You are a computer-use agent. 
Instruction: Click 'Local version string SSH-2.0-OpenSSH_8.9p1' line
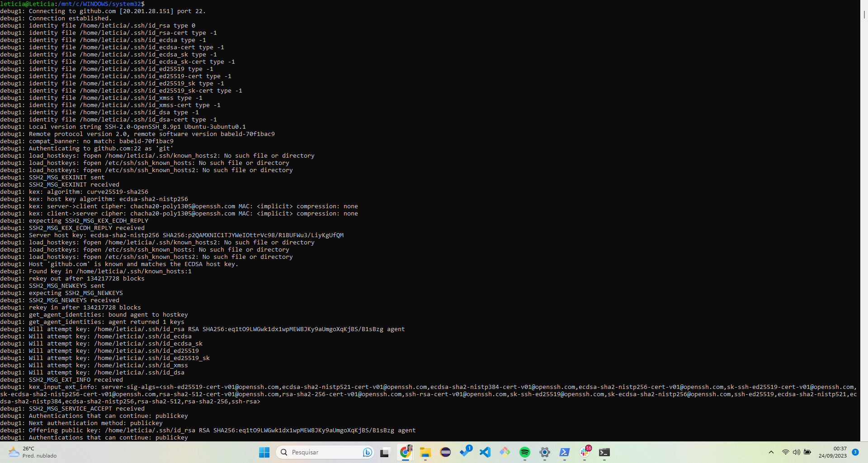pyautogui.click(x=123, y=126)
